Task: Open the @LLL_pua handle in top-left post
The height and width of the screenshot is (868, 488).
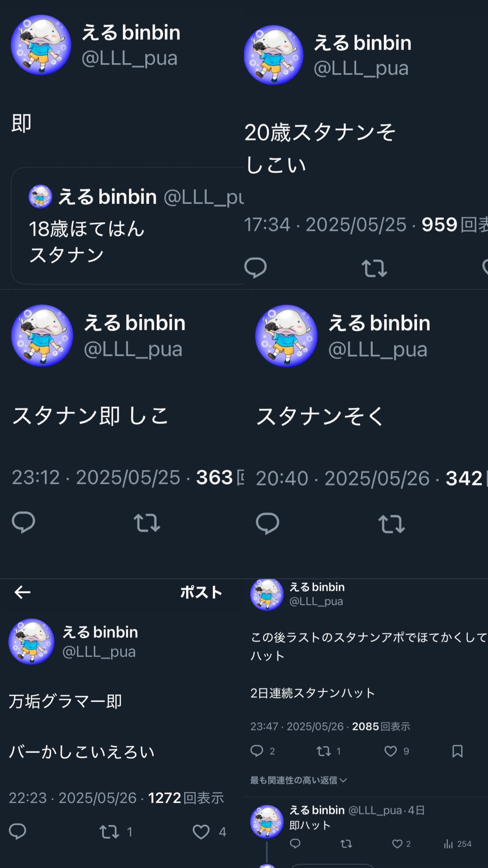Action: tap(130, 58)
